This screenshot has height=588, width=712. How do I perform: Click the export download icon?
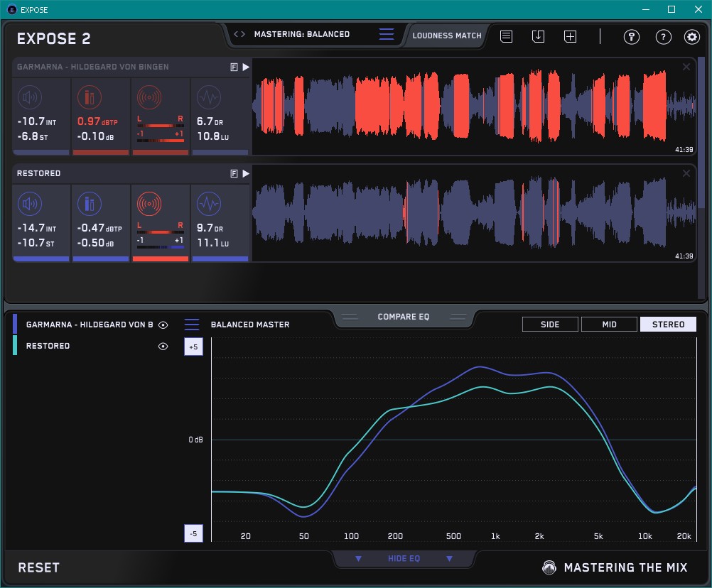(x=538, y=36)
